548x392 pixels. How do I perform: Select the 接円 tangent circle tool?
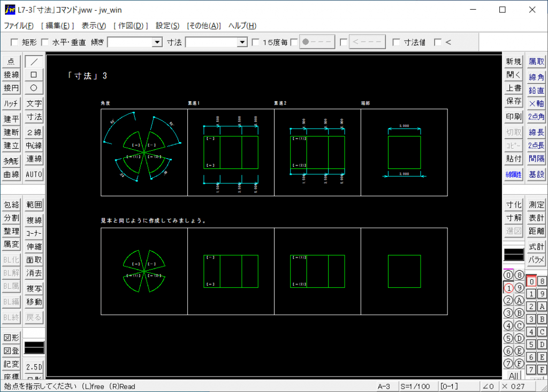[11, 88]
